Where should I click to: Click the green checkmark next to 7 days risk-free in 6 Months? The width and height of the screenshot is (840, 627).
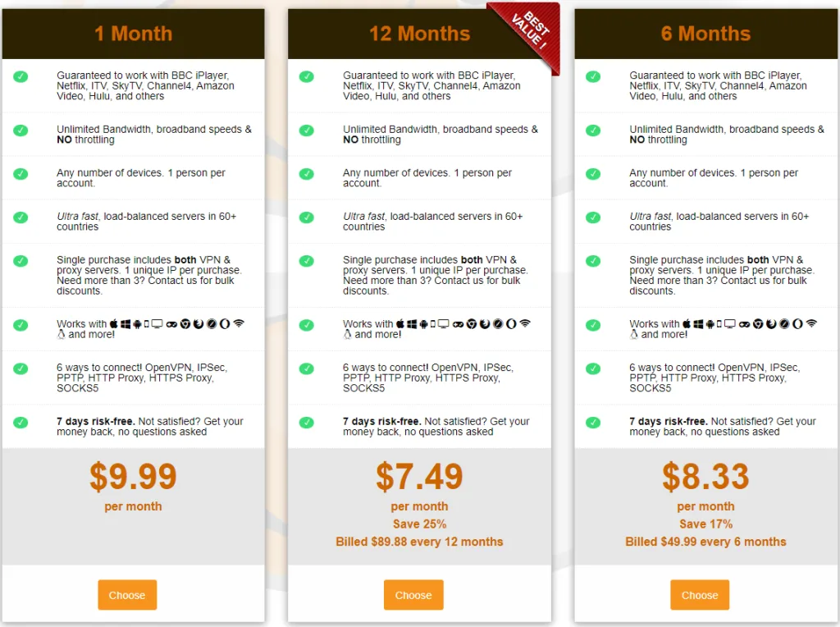(x=593, y=423)
